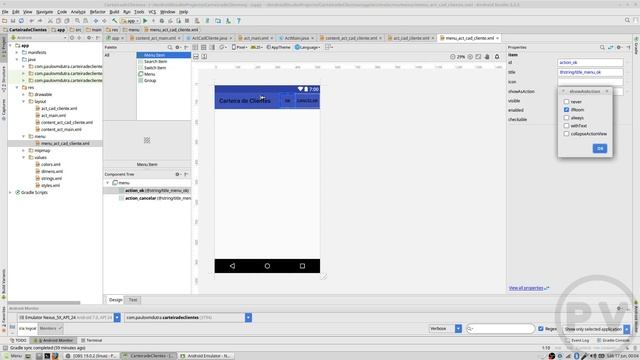Viewport: 640px width, 360px height.
Task: Check the withText option
Action: [566, 126]
